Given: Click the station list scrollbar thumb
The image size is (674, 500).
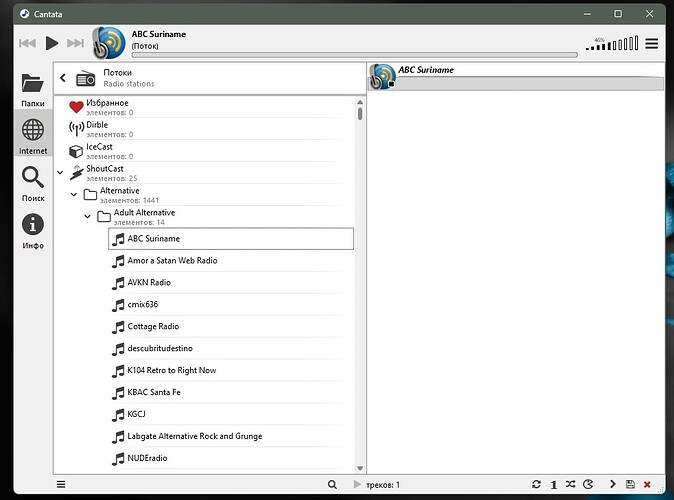Looking at the screenshot, I should pyautogui.click(x=360, y=114).
